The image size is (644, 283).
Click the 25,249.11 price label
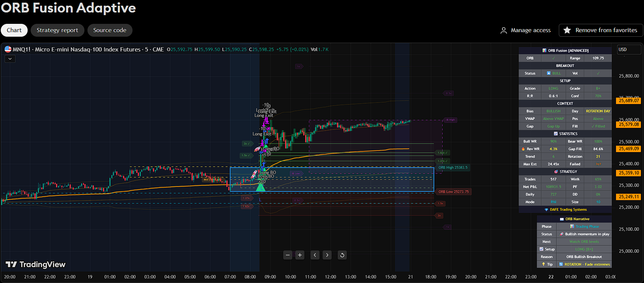[629, 197]
